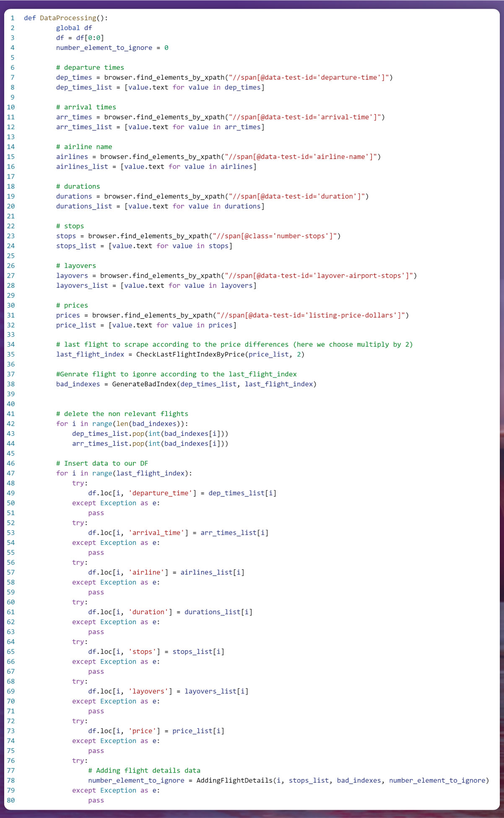
Task: Click the comment "# arrival times"
Action: click(86, 107)
